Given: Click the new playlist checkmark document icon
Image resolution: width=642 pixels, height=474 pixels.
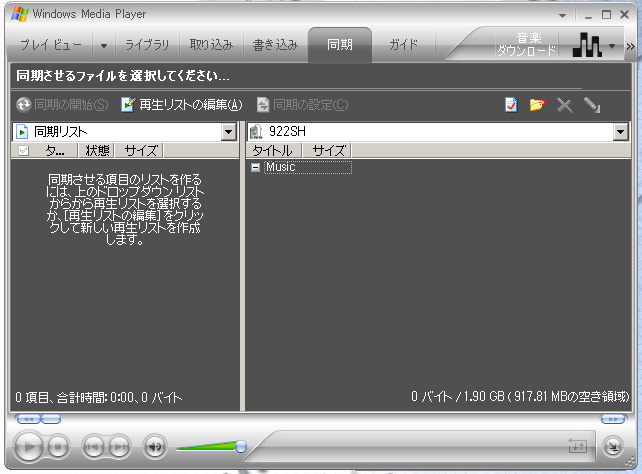Looking at the screenshot, I should point(511,105).
